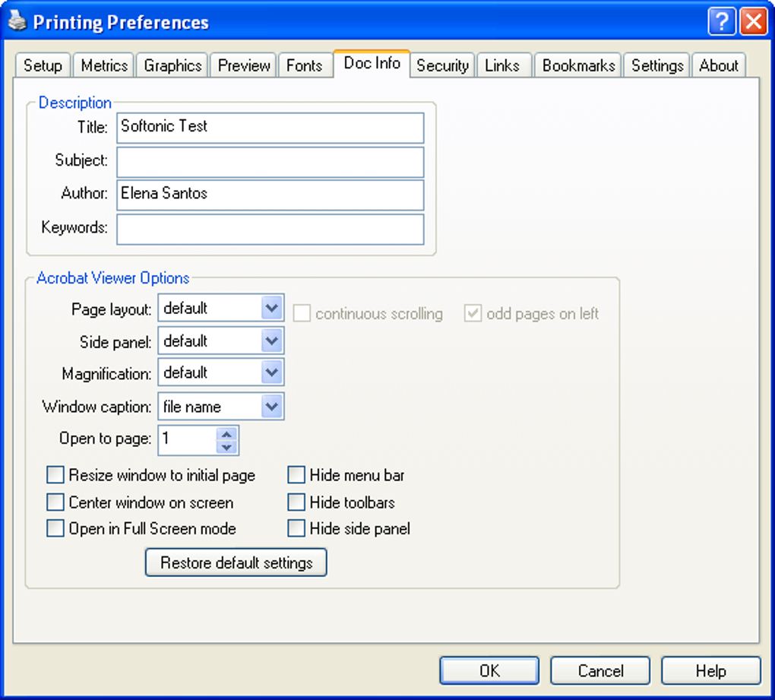Enable the Hide side panel checkbox
Image resolution: width=775 pixels, height=700 pixels.
tap(296, 528)
